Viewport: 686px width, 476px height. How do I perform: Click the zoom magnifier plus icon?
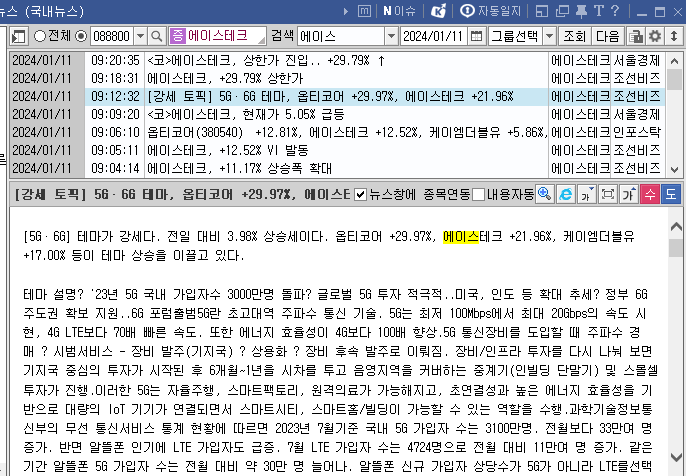[x=545, y=194]
